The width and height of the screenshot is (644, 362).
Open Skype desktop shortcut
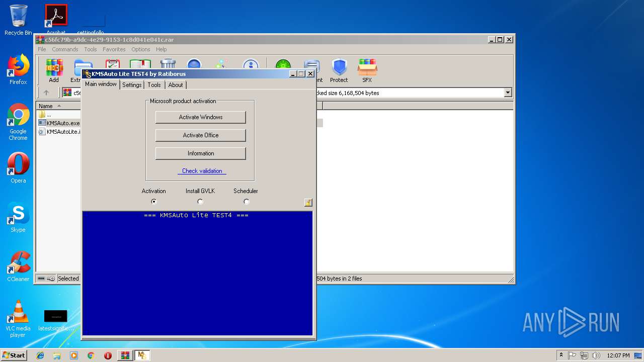point(18,217)
